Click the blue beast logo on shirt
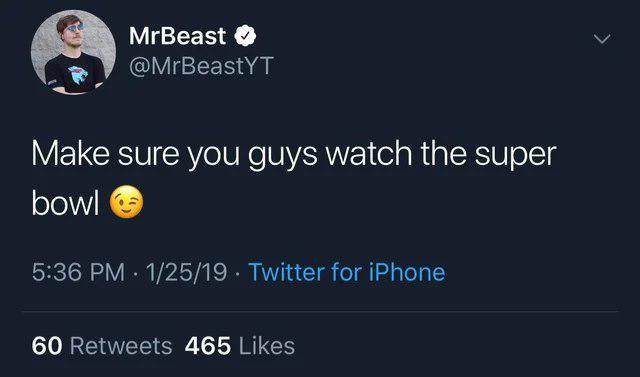The height and width of the screenshot is (377, 640). (78, 75)
